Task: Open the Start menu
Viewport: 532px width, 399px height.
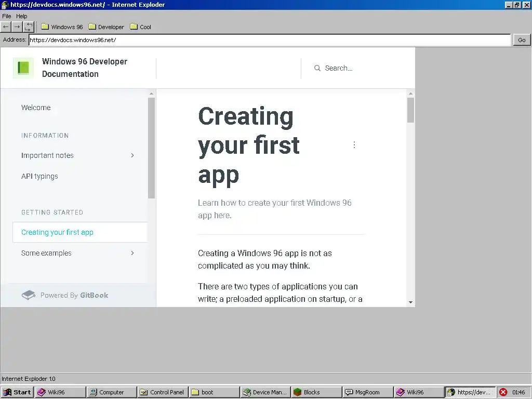Action: (x=17, y=392)
